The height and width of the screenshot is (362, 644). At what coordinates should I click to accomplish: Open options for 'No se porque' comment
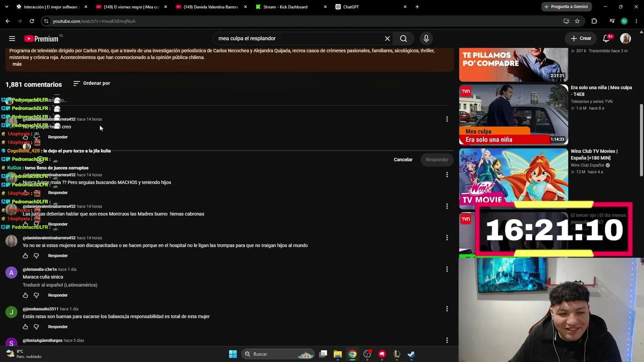coord(447,119)
